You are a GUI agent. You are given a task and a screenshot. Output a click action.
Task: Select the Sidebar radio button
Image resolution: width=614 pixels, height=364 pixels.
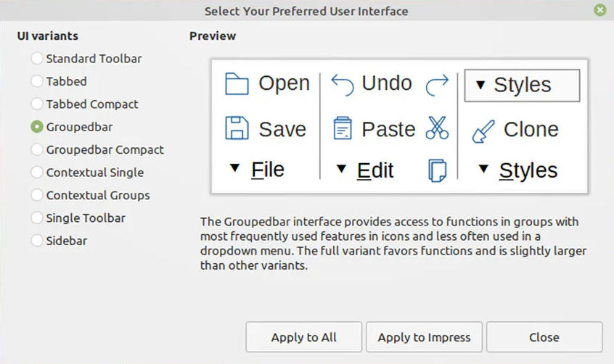point(37,241)
